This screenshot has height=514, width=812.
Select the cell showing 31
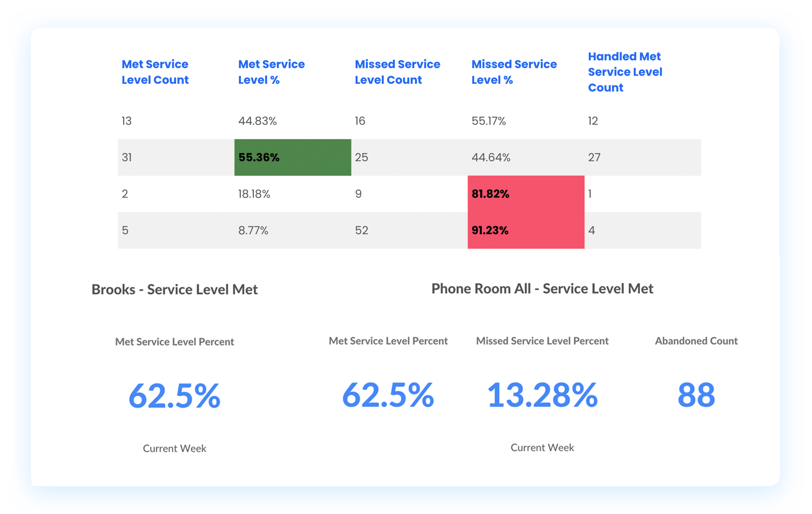pos(176,157)
